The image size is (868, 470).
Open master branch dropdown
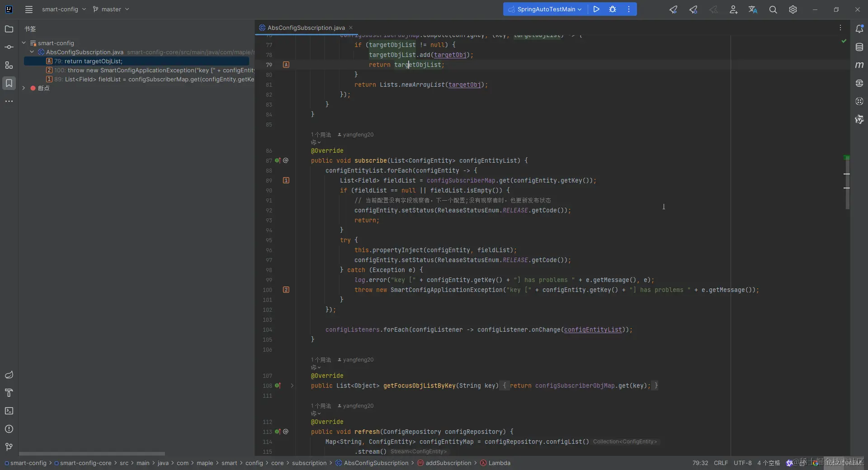point(111,9)
